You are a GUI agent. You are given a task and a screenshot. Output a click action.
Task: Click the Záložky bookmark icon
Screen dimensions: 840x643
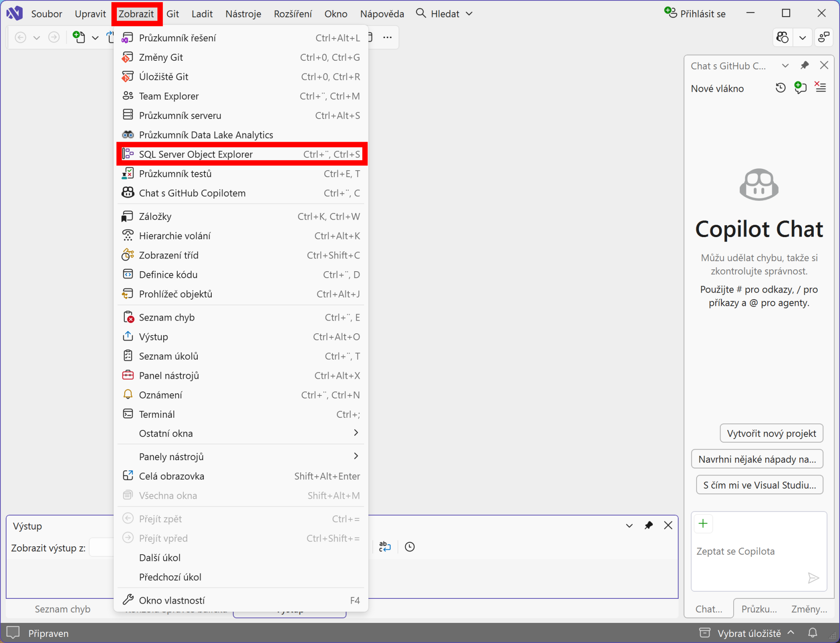[x=128, y=217]
